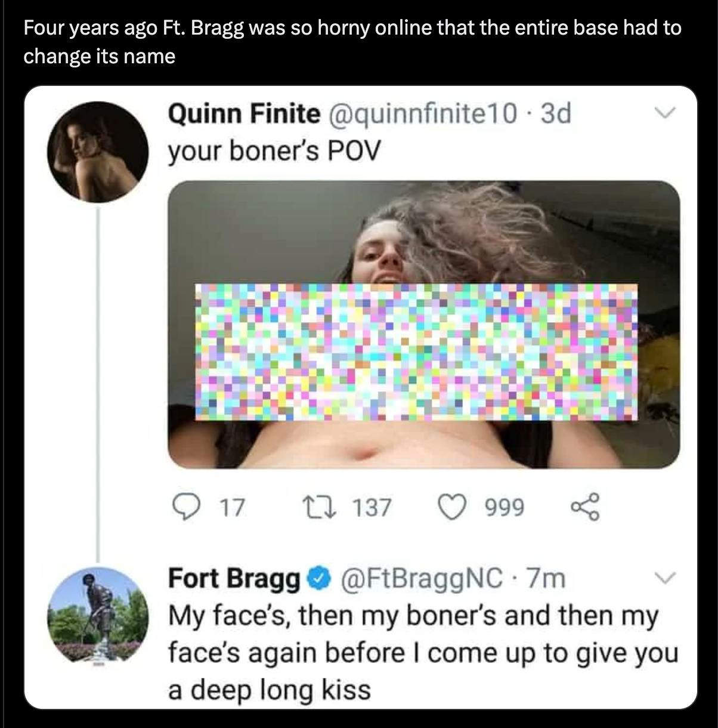Click the 137 retweet count
This screenshot has width=718, height=728.
[372, 508]
